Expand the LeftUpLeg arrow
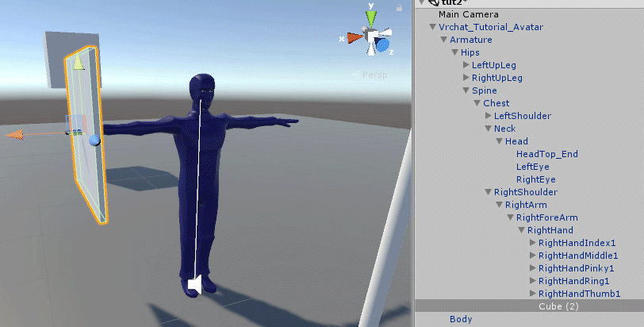This screenshot has height=327, width=644. pyautogui.click(x=466, y=65)
